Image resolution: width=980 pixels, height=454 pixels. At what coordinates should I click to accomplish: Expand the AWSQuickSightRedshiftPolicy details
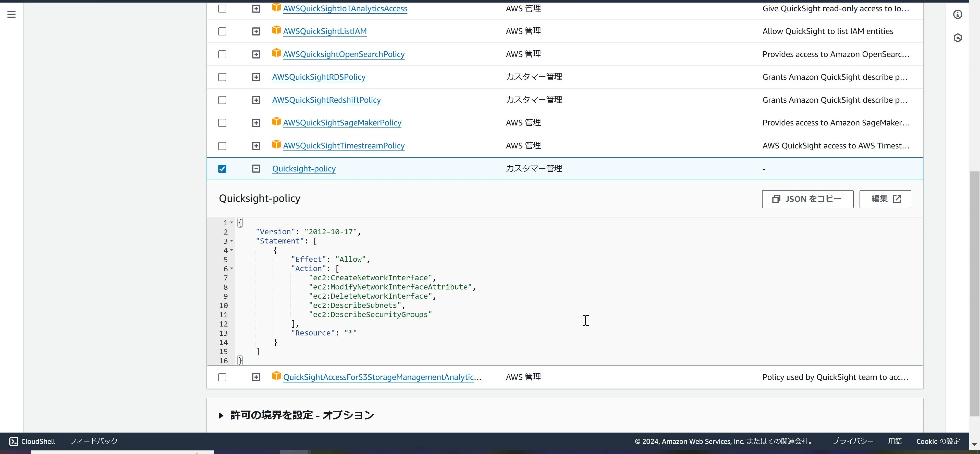(256, 100)
